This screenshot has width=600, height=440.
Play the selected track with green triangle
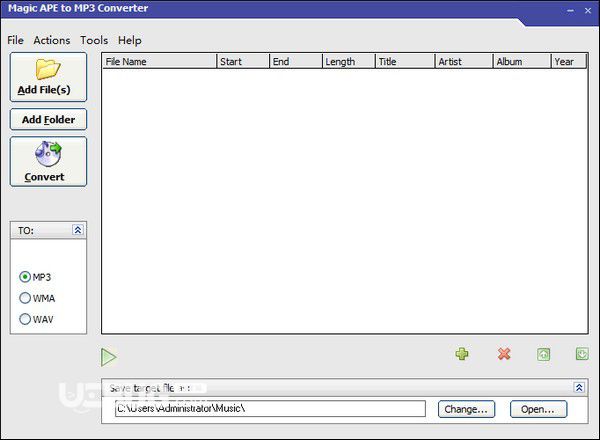109,357
